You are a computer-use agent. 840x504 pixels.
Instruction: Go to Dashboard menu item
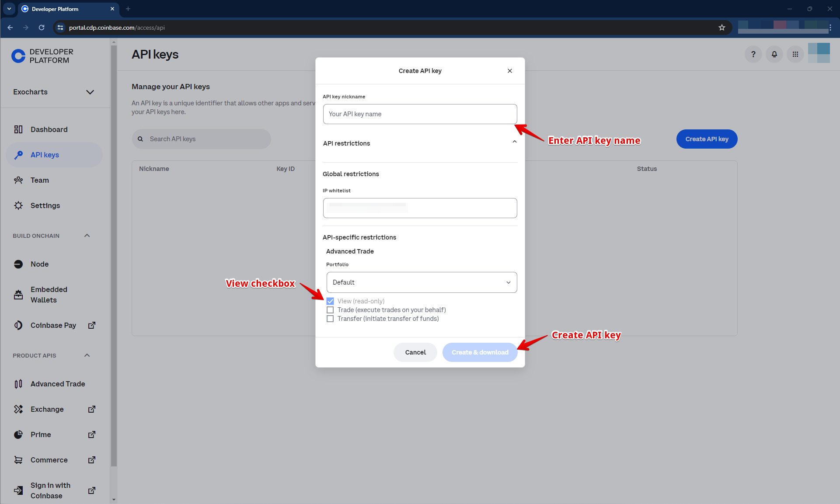54,129
